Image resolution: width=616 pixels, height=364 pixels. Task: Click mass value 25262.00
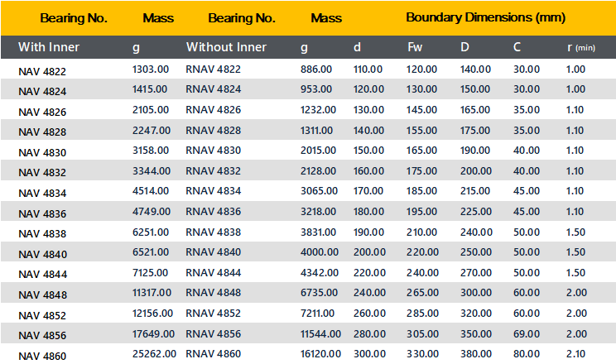(x=153, y=353)
